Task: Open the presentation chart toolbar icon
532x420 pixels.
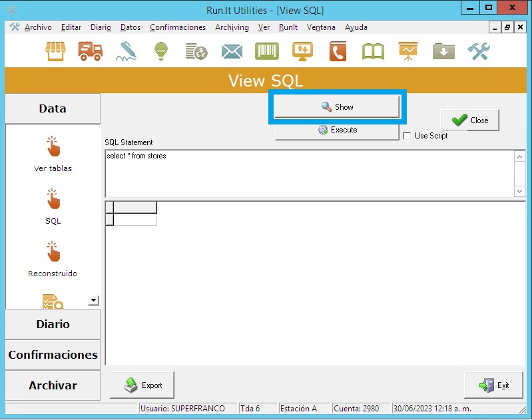Action: coord(408,51)
